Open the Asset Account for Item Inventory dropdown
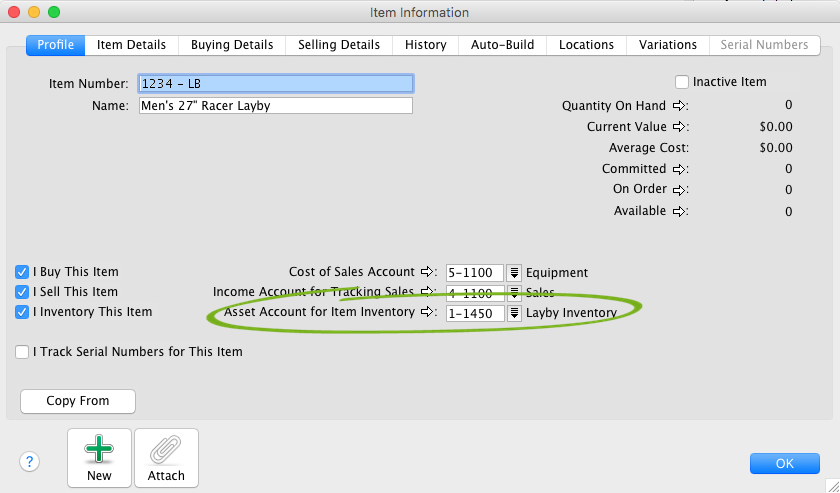Screen dimensions: 840x493 pyautogui.click(x=514, y=313)
